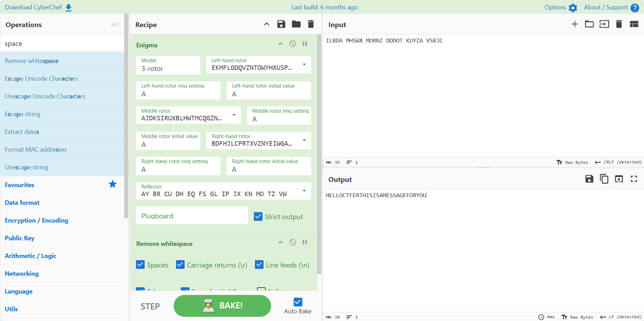Set breakpoint on Remove whitespace operation

[x=305, y=242]
